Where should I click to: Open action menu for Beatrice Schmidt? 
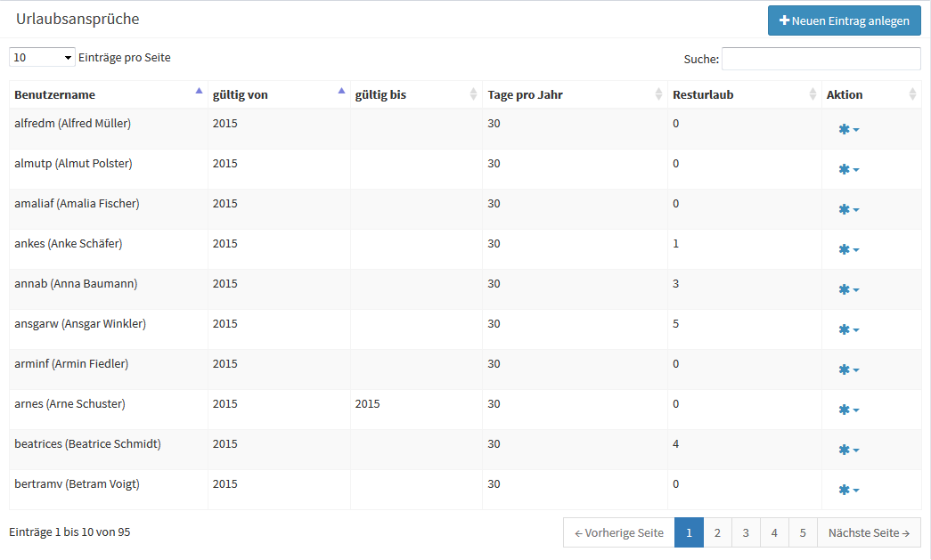point(848,450)
